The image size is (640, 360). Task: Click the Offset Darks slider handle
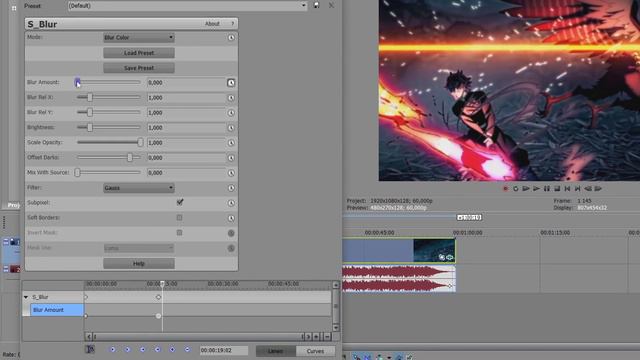(130, 158)
